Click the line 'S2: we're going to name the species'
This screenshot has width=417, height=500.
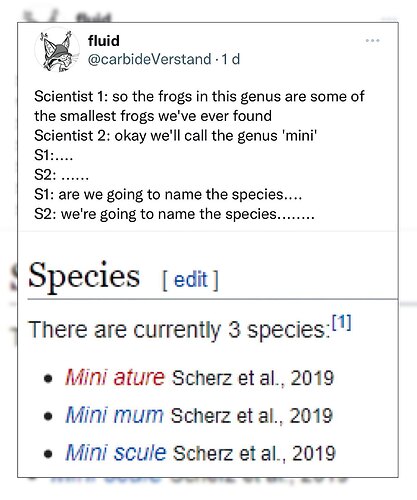point(174,214)
